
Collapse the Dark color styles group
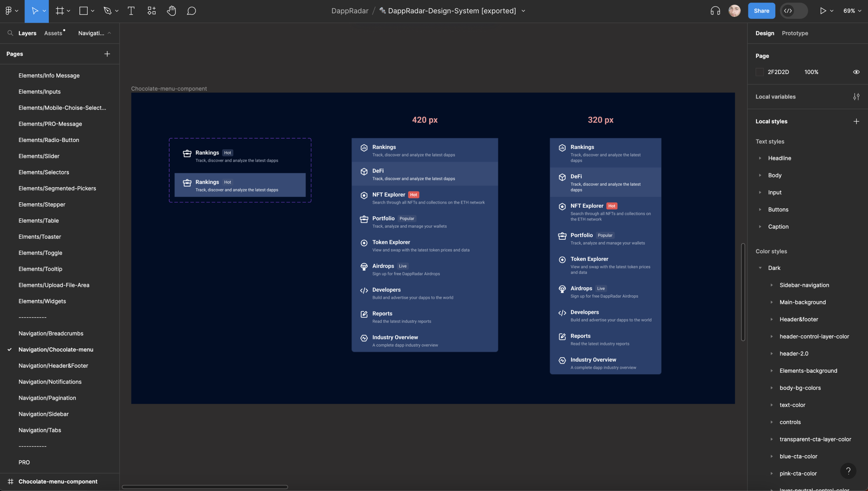click(x=760, y=268)
